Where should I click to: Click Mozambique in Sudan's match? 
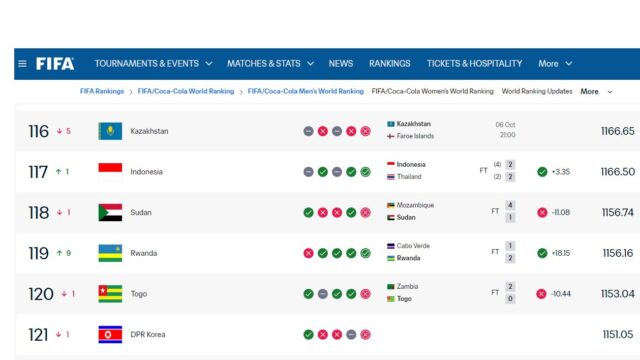415,205
